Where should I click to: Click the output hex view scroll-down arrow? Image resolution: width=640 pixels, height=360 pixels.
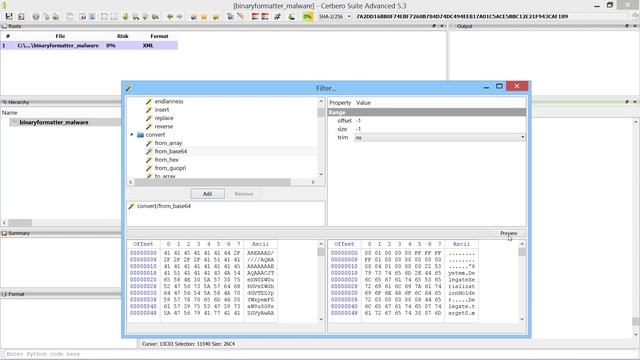click(x=522, y=319)
